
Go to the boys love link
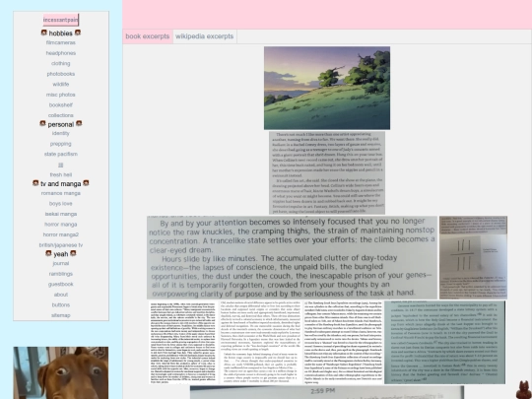click(61, 204)
